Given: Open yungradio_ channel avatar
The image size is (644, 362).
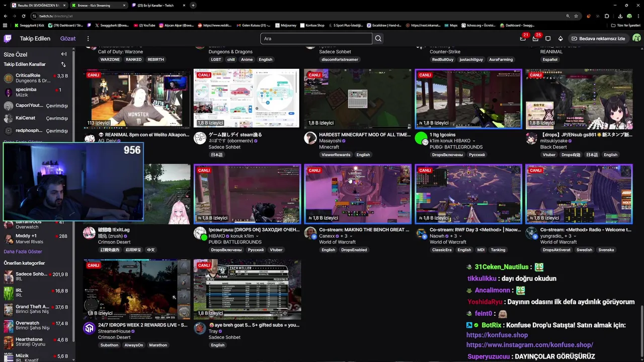Looking at the screenshot, I should pyautogui.click(x=532, y=233).
